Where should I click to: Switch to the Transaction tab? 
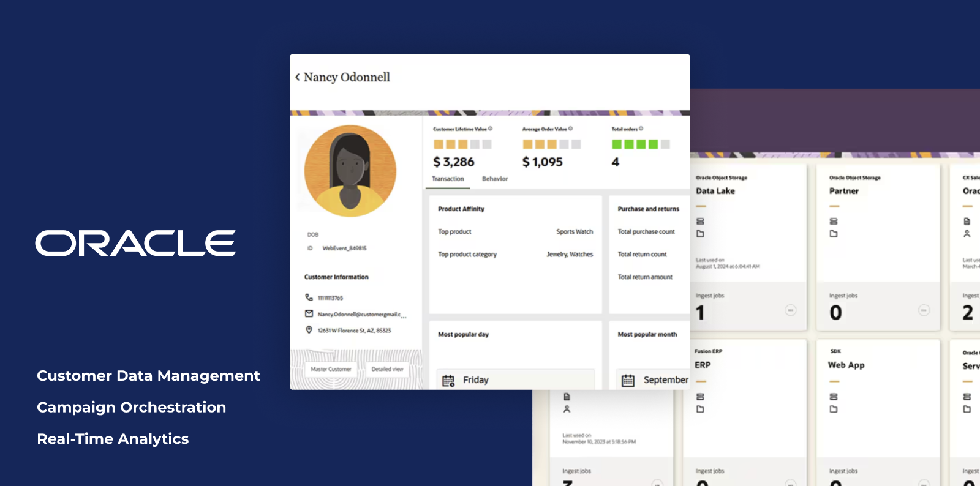click(x=448, y=179)
